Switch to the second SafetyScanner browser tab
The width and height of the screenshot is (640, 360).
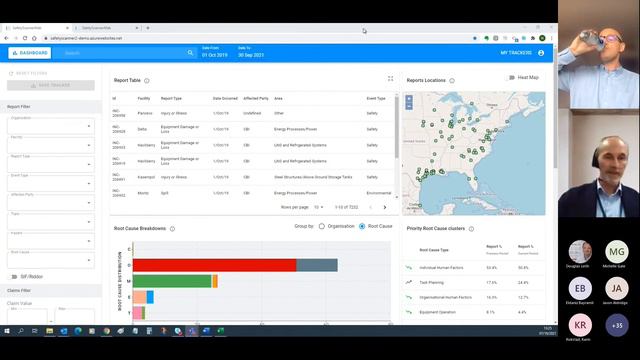tap(107, 28)
